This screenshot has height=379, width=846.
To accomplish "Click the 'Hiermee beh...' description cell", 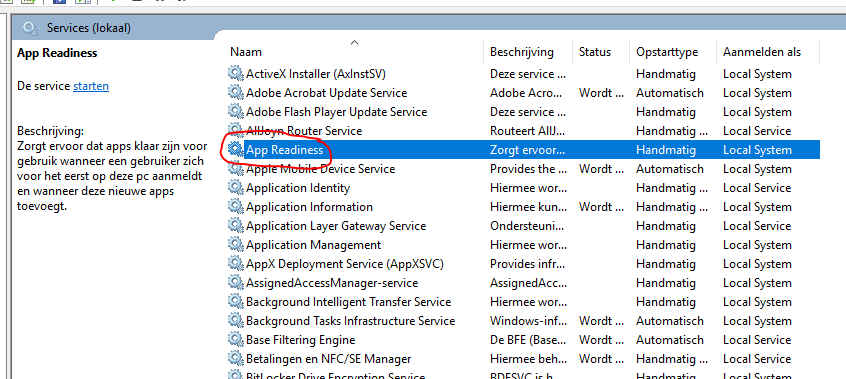I will click(x=528, y=358).
